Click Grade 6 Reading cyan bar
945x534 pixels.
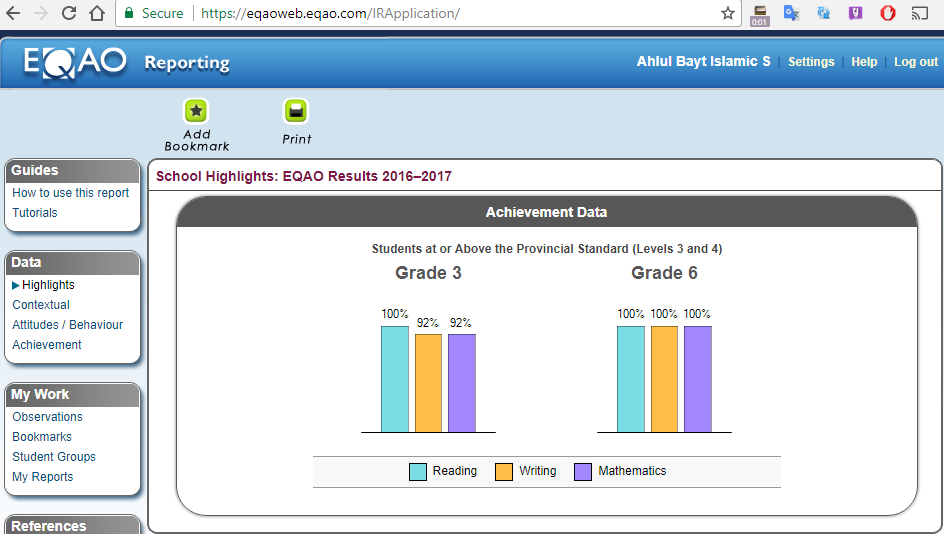(x=631, y=379)
